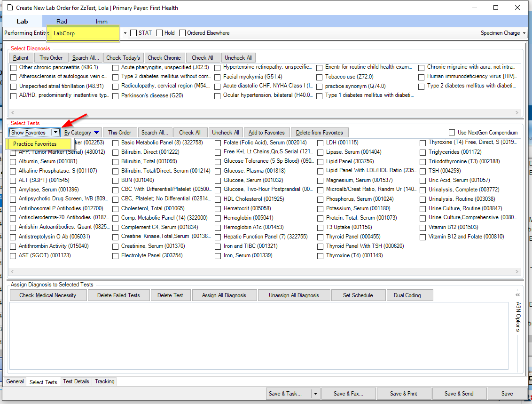The height and width of the screenshot is (404, 532).
Task: Click Assign All Diagnosis button
Action: (x=224, y=295)
